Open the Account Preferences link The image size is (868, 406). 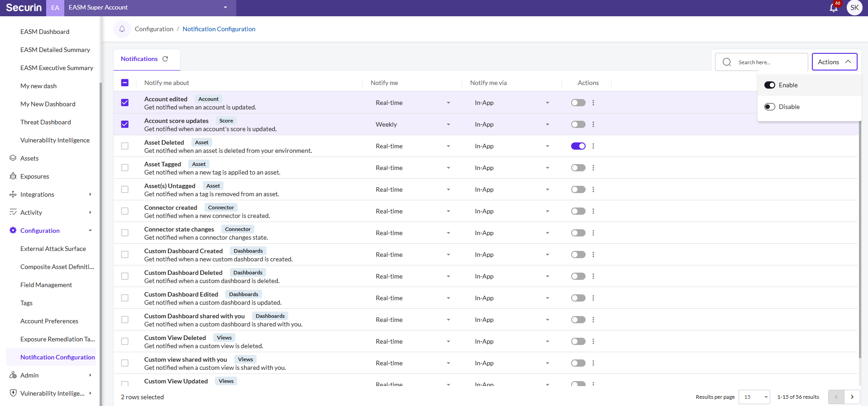point(49,321)
